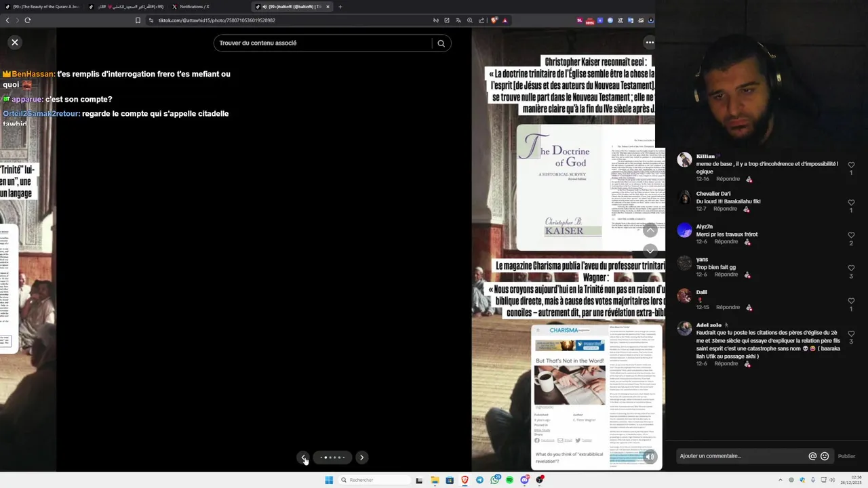Screen dimensions: 868x488
Task: Reply to Killian's comment
Action: click(728, 179)
